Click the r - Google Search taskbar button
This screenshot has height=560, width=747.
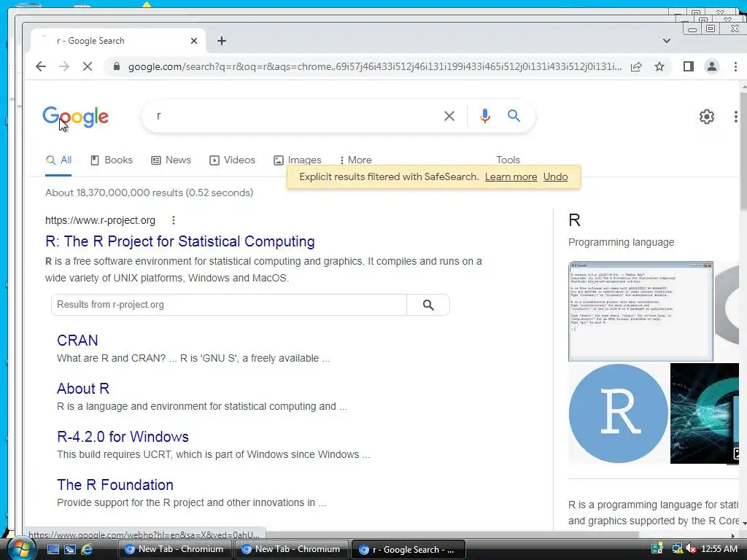tap(408, 549)
